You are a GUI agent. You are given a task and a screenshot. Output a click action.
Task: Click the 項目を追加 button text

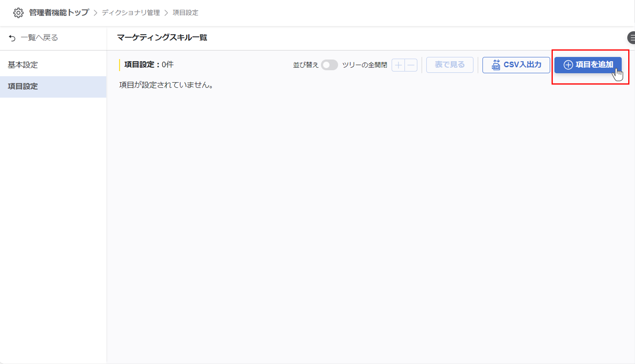click(594, 65)
